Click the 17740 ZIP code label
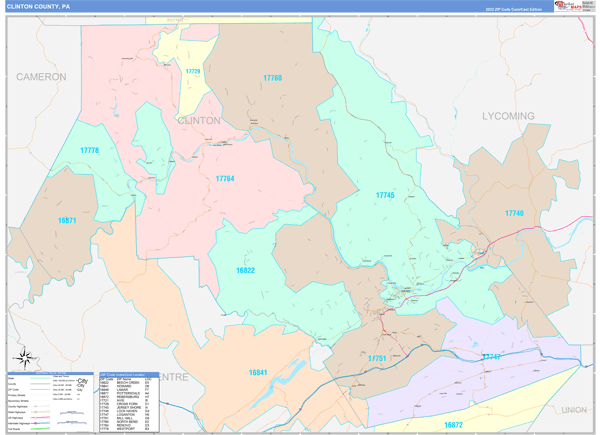The image size is (600, 435). point(514,213)
